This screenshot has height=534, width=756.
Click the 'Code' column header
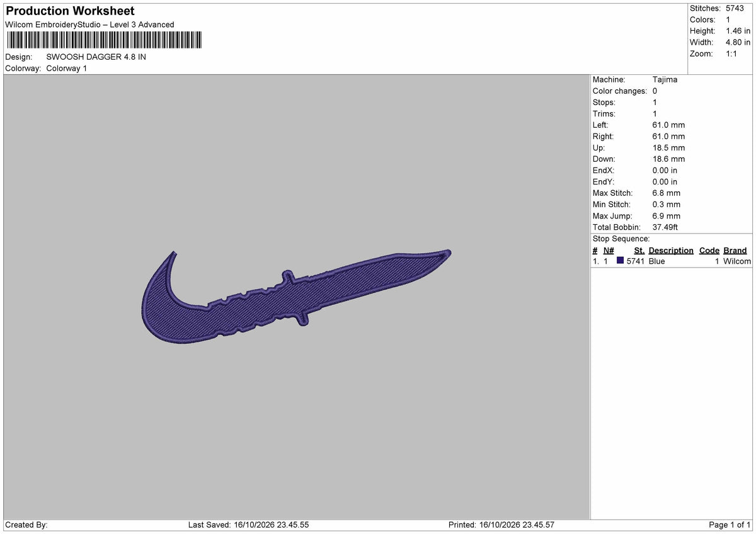click(709, 250)
